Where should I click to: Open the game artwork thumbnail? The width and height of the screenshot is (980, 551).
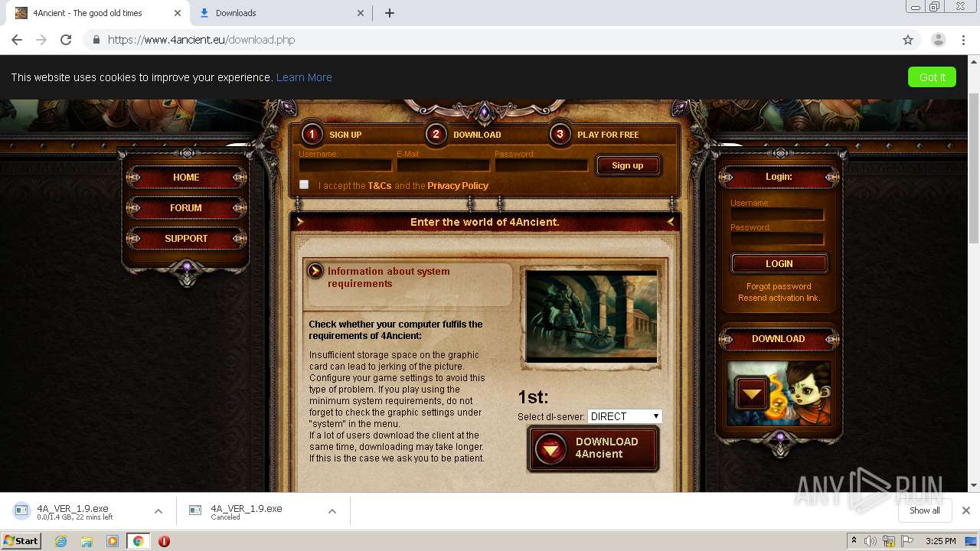click(x=591, y=316)
